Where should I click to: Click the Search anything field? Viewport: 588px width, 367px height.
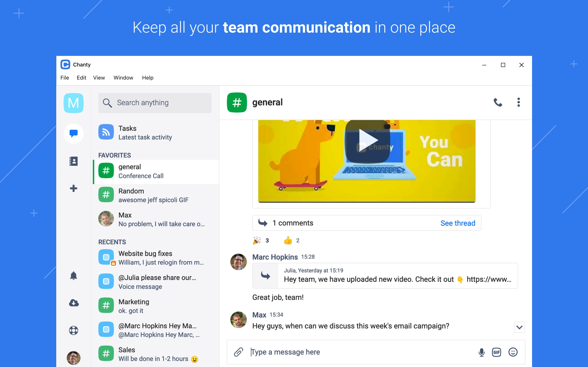[x=155, y=103]
